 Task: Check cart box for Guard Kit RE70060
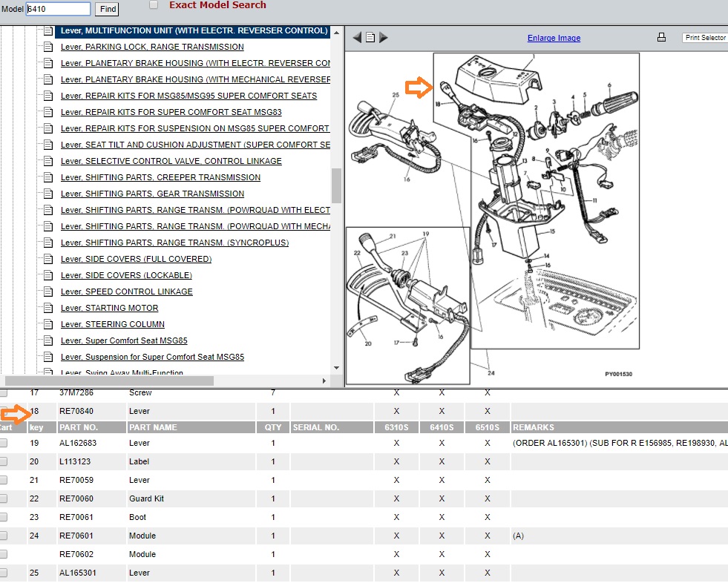coord(4,498)
